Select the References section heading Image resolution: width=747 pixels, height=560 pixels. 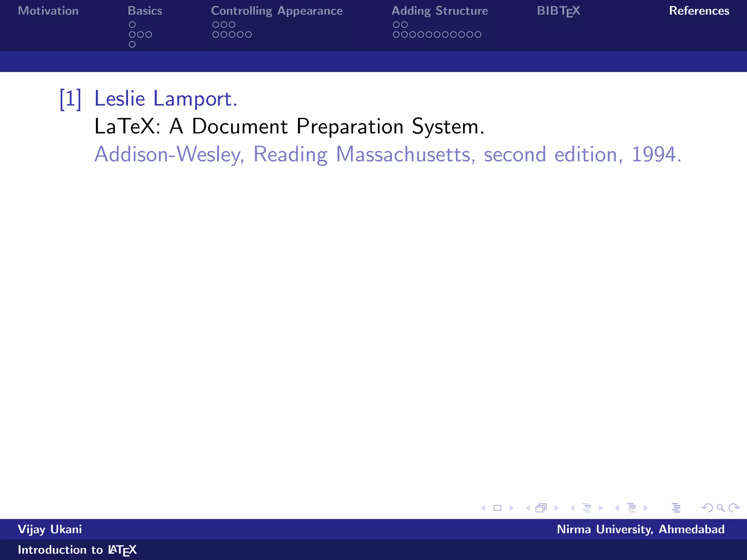tap(699, 11)
